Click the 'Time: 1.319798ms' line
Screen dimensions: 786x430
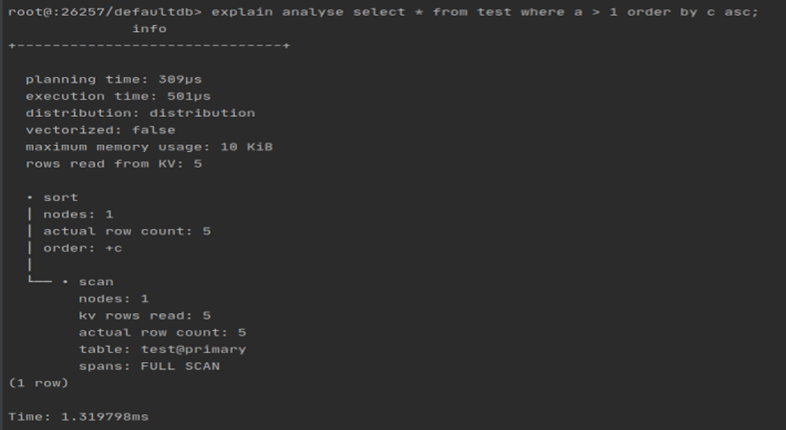click(79, 417)
